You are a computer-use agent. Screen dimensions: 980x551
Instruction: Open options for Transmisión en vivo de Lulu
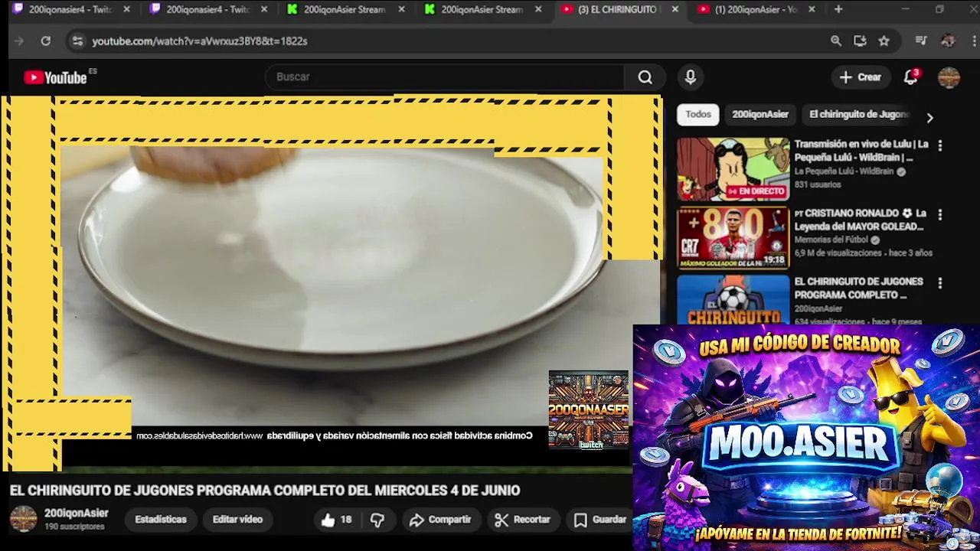pyautogui.click(x=940, y=145)
